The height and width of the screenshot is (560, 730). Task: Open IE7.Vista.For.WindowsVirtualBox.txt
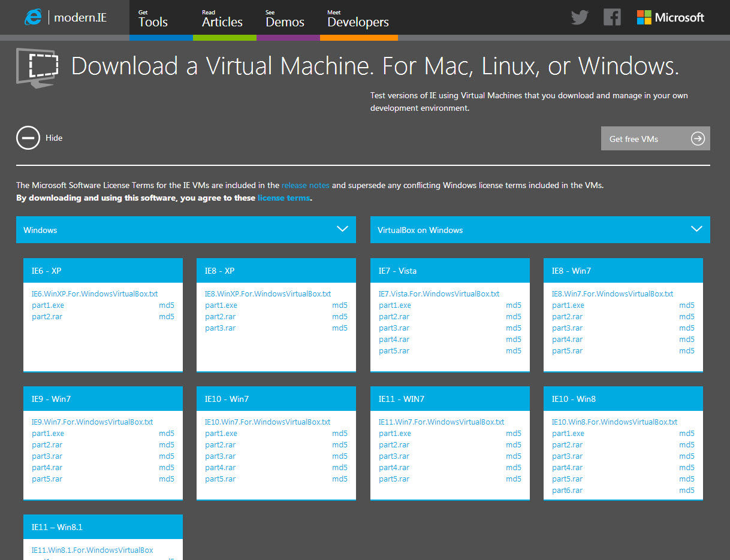pos(439,293)
